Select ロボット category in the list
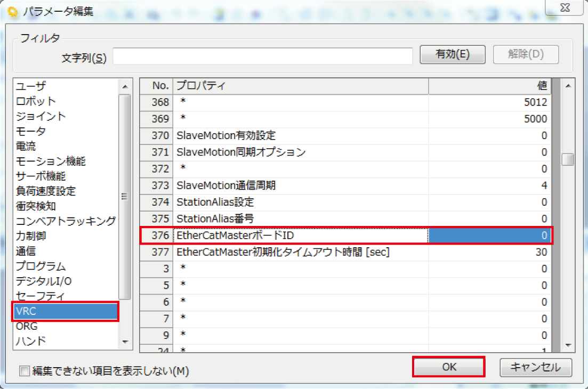 click(36, 101)
